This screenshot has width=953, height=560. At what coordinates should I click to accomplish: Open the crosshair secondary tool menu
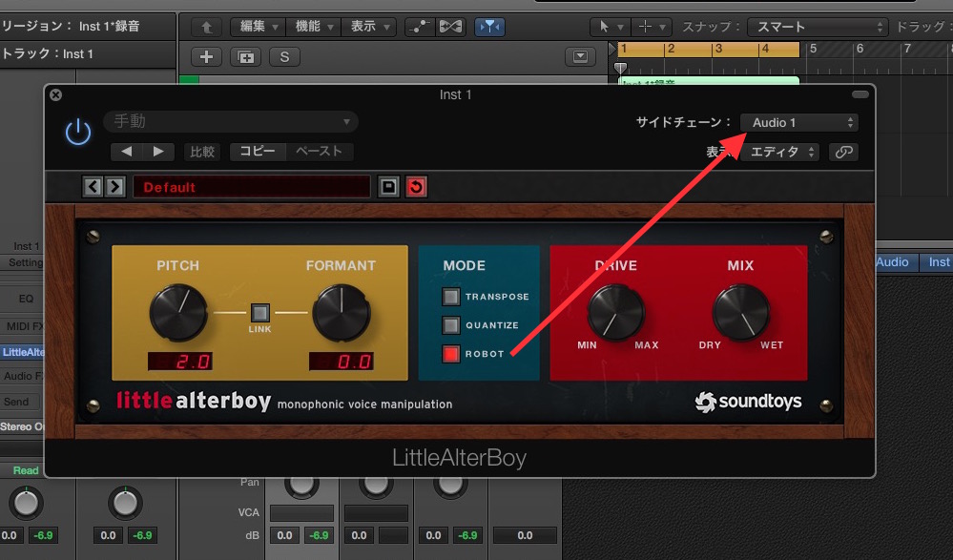(x=651, y=27)
